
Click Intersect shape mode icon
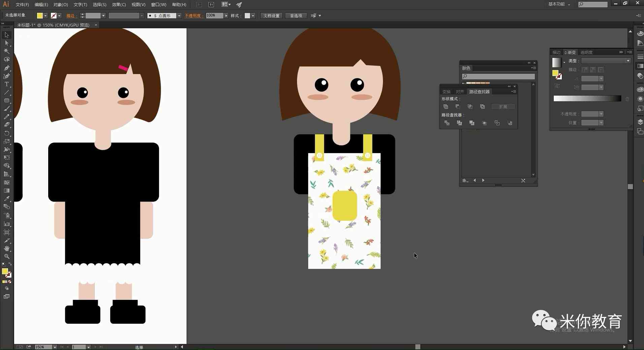[x=470, y=107]
